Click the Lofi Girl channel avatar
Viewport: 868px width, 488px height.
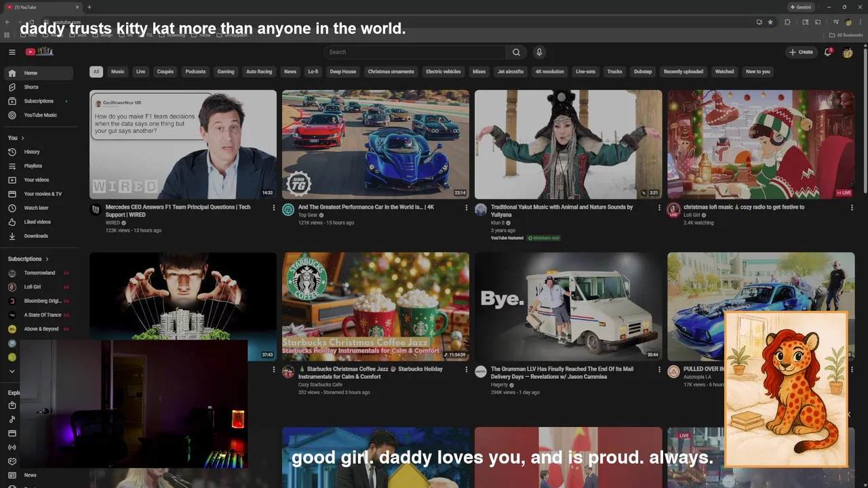pyautogui.click(x=673, y=209)
